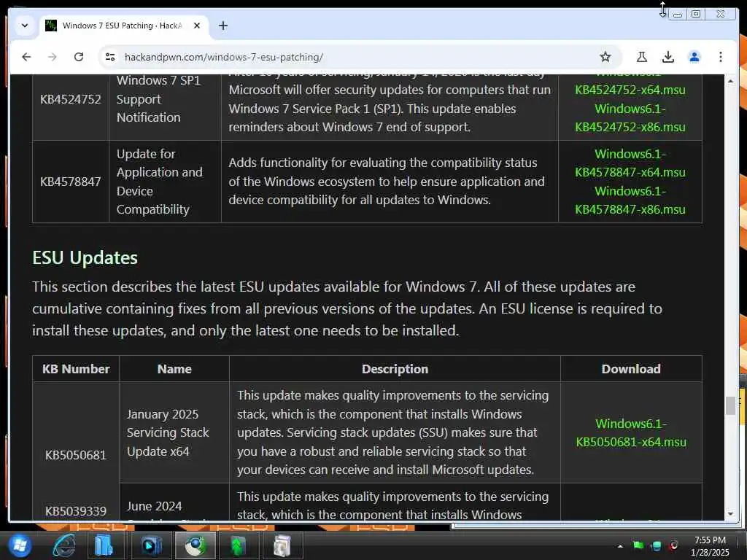This screenshot has width=747, height=560.
Task: Open the Windows Start menu orb
Action: pos(19,545)
